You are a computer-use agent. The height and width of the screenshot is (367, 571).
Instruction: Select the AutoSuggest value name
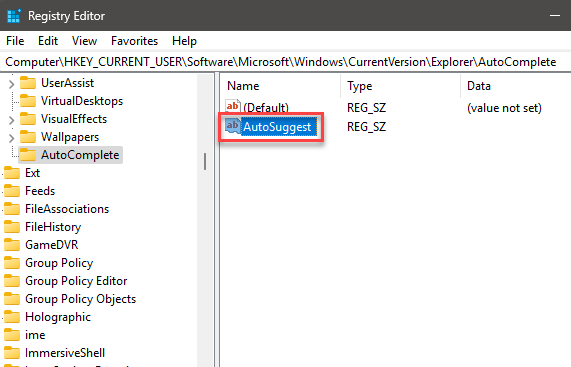277,127
